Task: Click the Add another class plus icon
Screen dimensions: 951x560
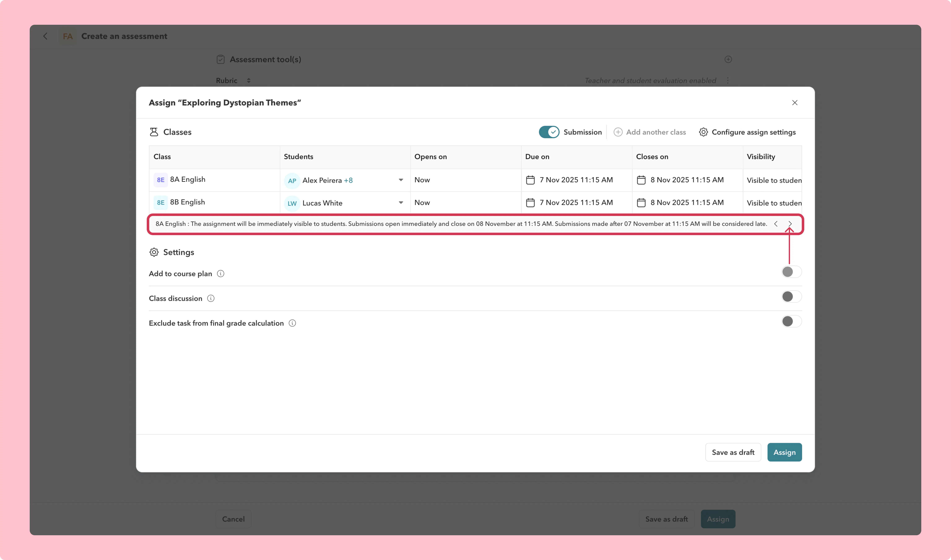Action: (618, 132)
